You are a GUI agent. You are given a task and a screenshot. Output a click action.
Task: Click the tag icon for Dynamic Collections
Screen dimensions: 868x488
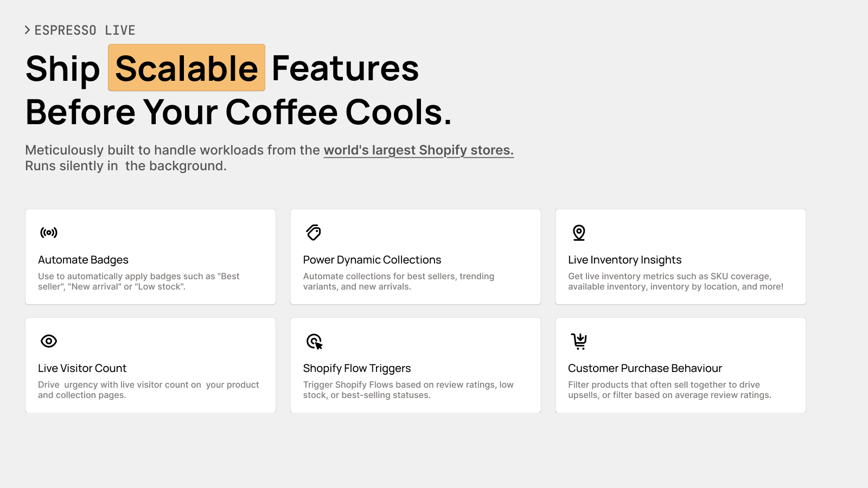tap(314, 233)
